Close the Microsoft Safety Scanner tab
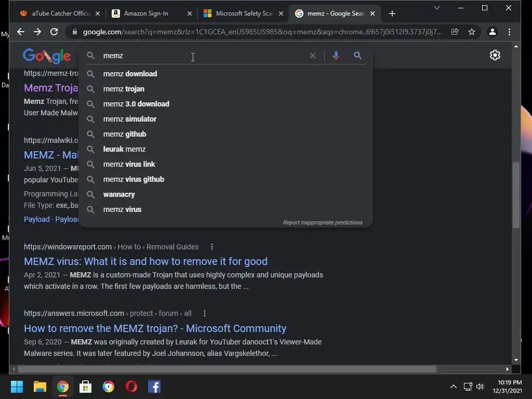The image size is (532, 399). [281, 14]
